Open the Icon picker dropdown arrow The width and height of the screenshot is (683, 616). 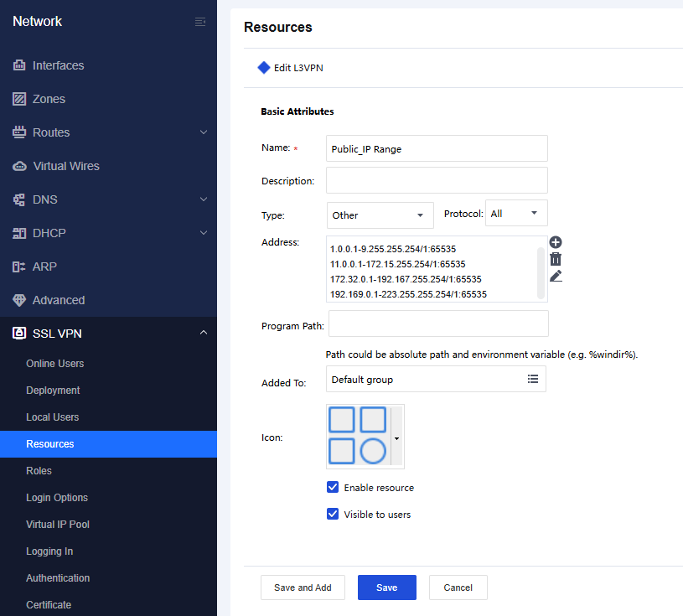pos(397,437)
